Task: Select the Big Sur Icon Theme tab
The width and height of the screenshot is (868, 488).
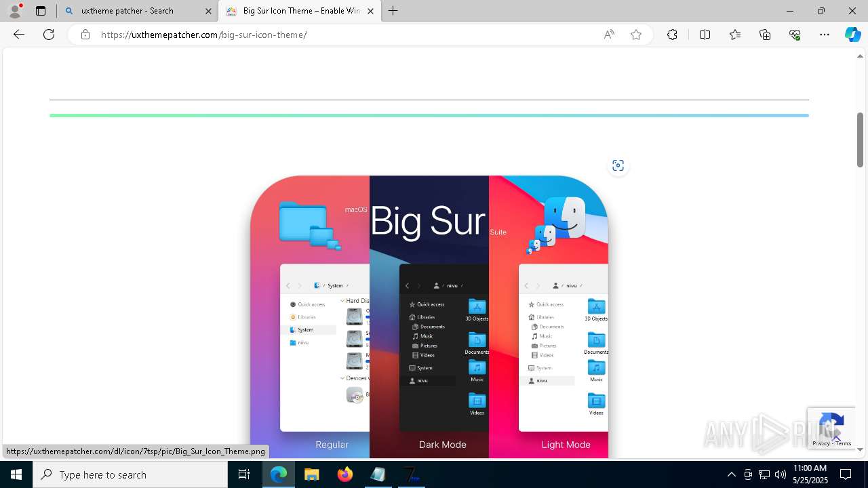Action: coord(300,11)
